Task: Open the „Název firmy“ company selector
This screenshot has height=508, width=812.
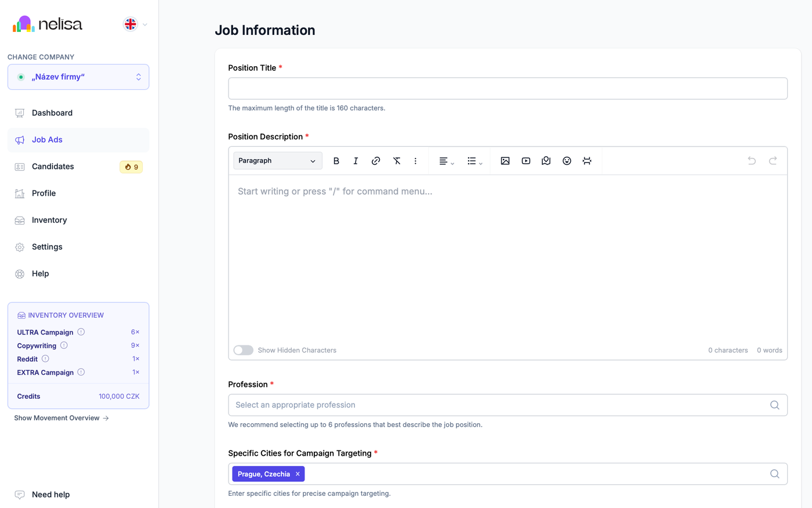Action: (x=78, y=76)
